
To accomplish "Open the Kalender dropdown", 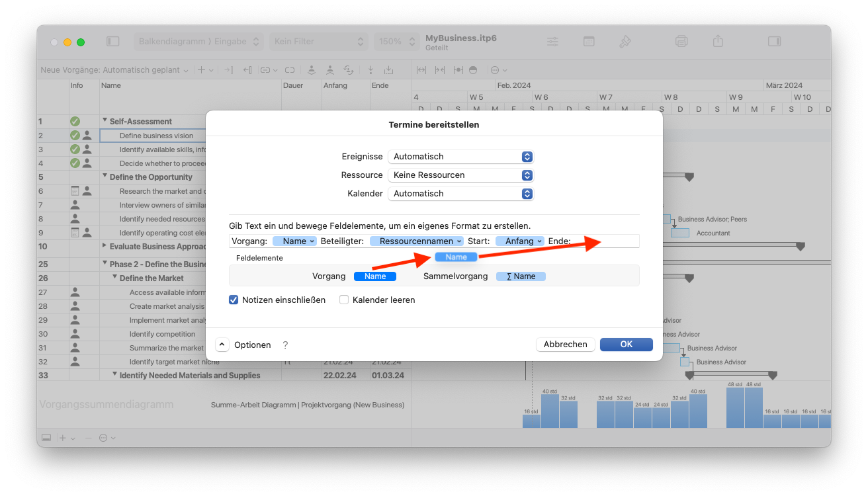I will [460, 194].
